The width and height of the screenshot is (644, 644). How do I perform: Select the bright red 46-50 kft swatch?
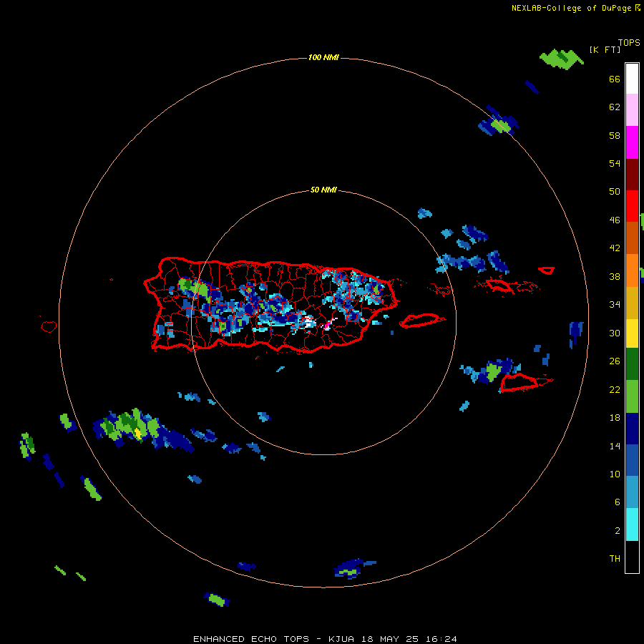[x=632, y=206]
